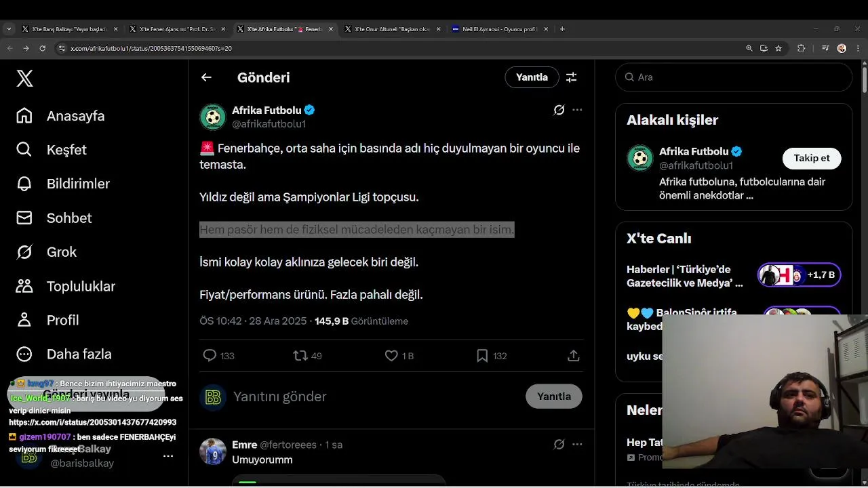Go back with the left arrow icon
Image resolution: width=868 pixels, height=488 pixels.
(206, 77)
